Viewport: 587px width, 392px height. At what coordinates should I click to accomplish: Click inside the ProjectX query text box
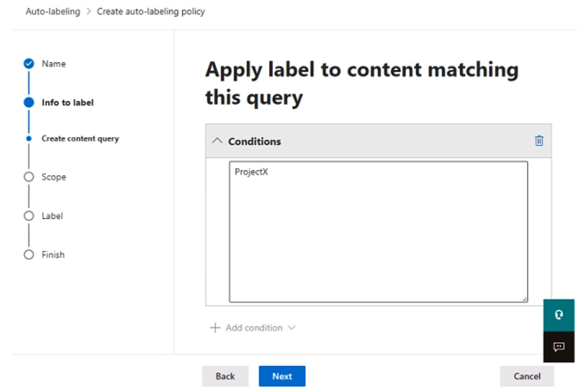(x=378, y=232)
